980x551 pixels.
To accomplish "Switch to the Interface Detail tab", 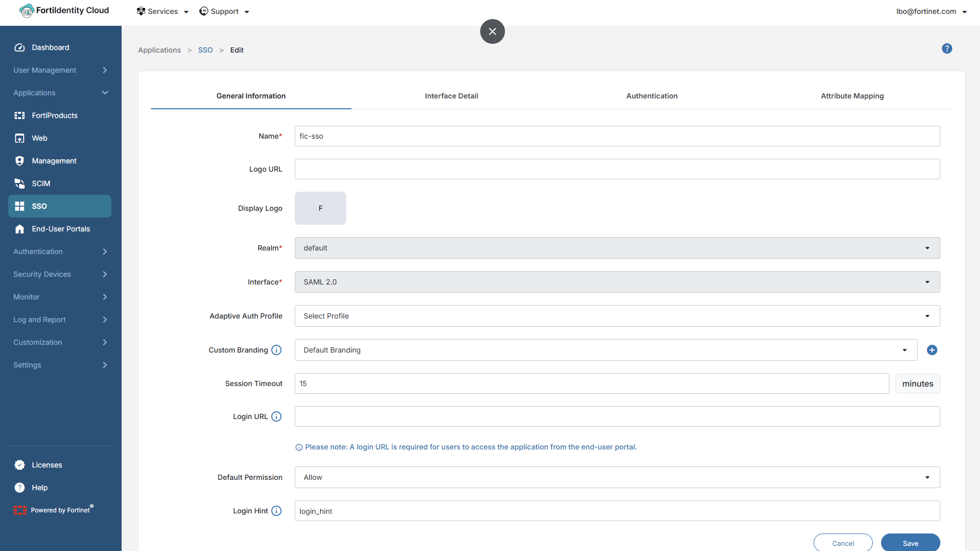I will coord(451,96).
